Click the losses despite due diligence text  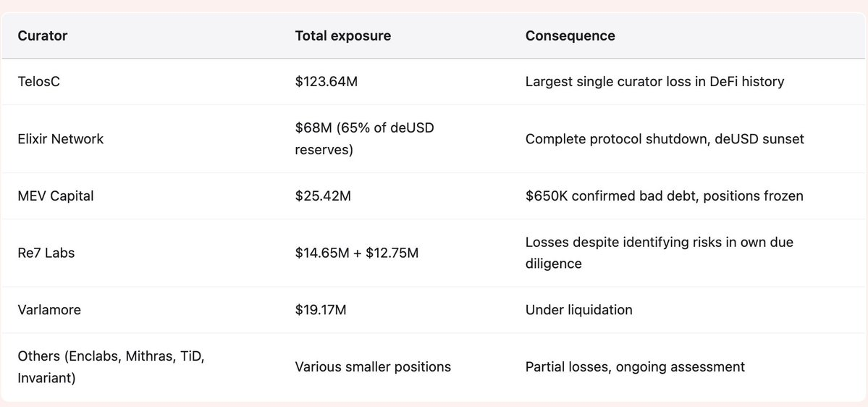659,253
